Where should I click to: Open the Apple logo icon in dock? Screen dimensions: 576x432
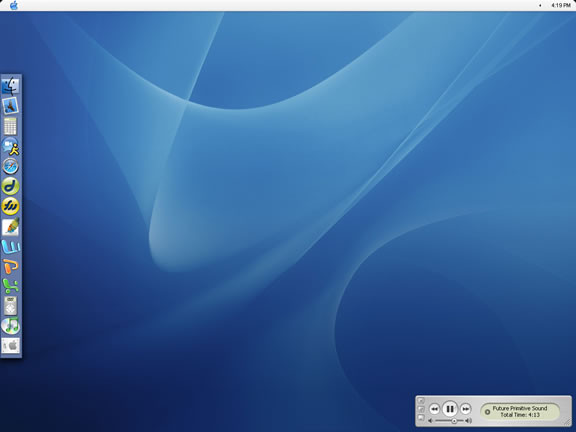[x=11, y=346]
